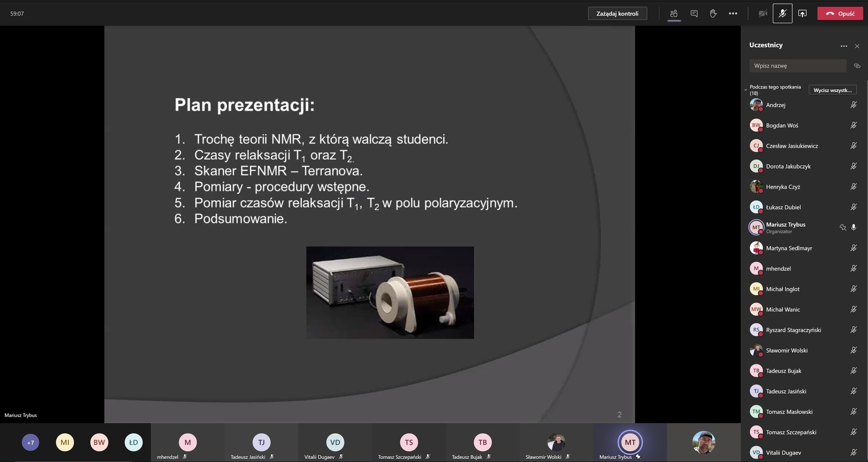Toggle the microphone mute button in toolbar
Screen dimensions: 868x462
click(782, 14)
